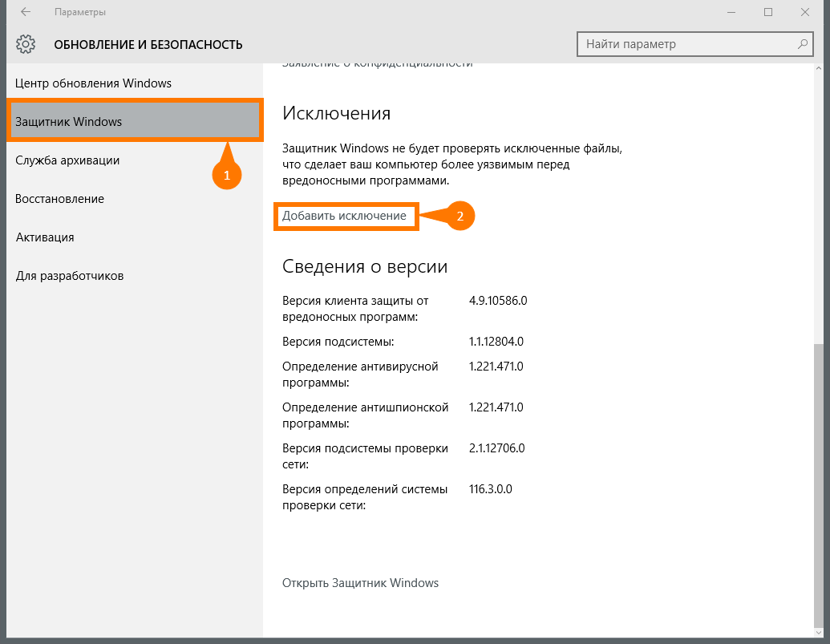Click 'Открыть Защитник Windows' link

click(x=360, y=582)
